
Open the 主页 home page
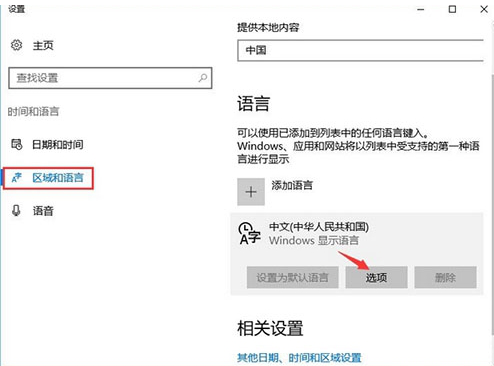pyautogui.click(x=43, y=45)
